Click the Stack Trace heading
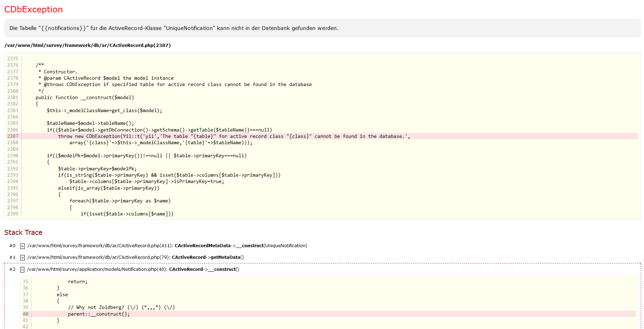Image resolution: width=644 pixels, height=329 pixels. (x=23, y=232)
